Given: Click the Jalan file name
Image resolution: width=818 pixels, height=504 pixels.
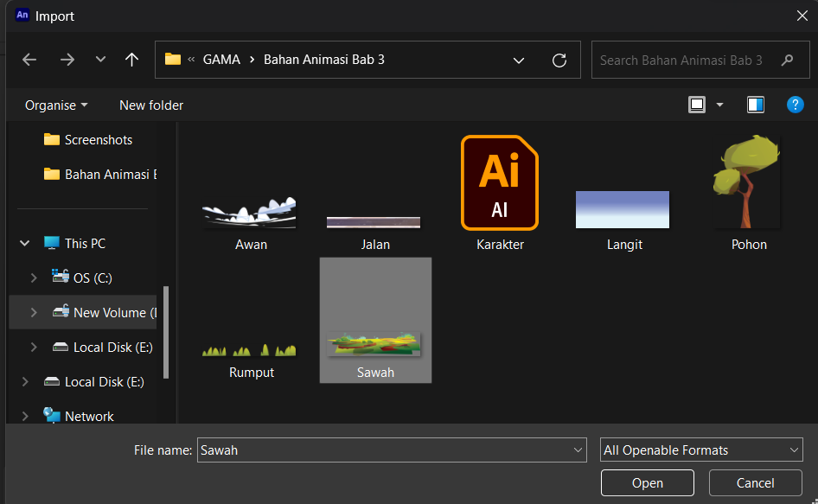Looking at the screenshot, I should pyautogui.click(x=375, y=245).
